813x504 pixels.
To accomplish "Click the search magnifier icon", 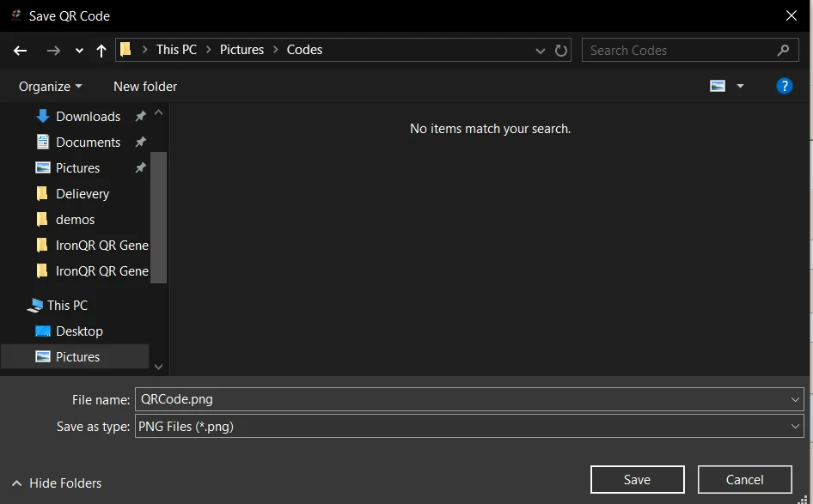I will click(783, 50).
